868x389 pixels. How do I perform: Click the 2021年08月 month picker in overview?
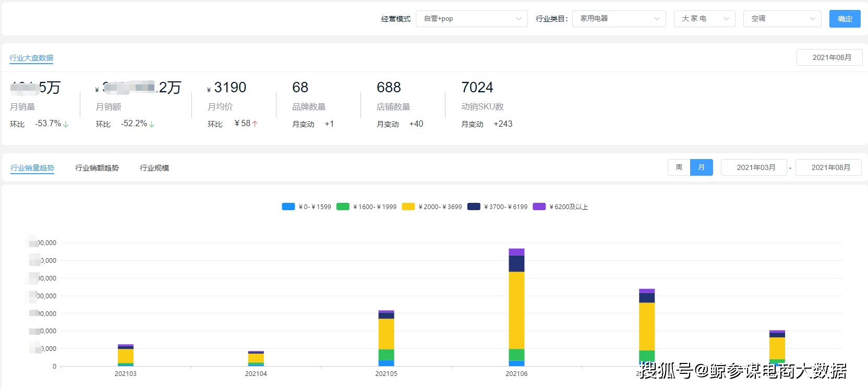coord(829,57)
